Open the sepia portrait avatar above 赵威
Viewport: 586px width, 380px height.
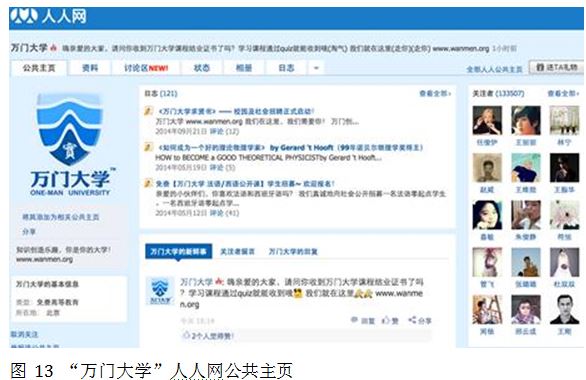point(487,167)
